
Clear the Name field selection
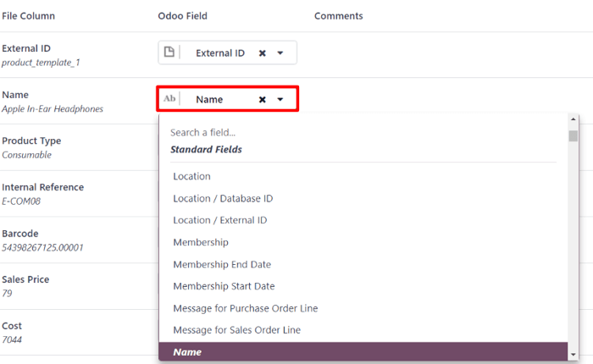[263, 100]
